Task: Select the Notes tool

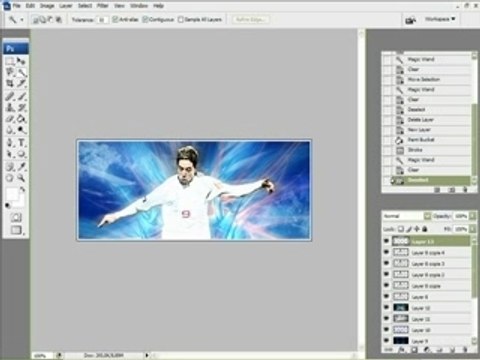Action: point(10,167)
